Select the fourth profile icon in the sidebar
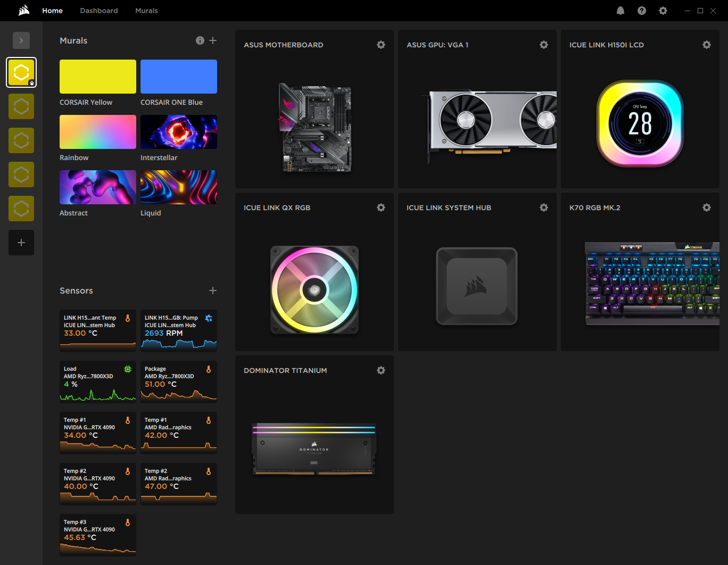 coord(21,175)
